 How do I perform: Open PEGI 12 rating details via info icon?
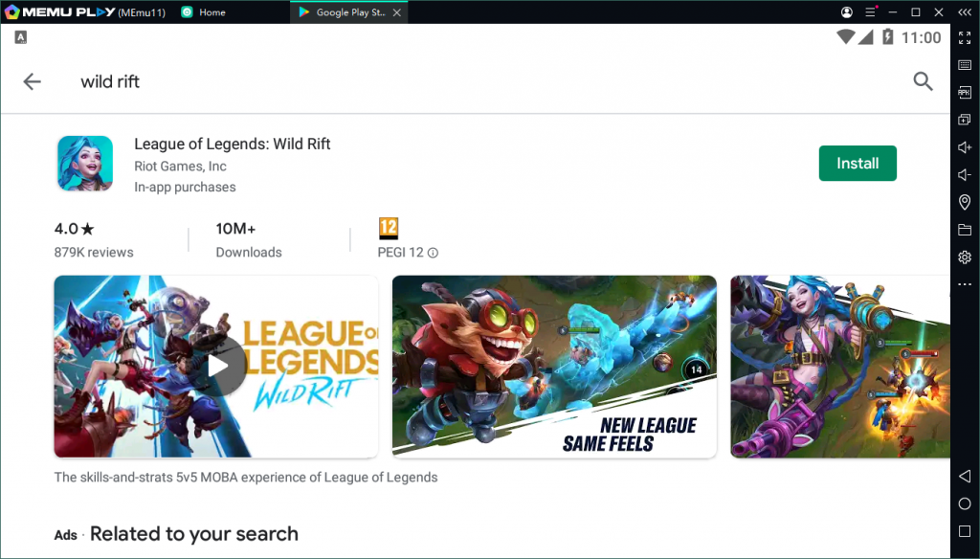click(x=432, y=253)
